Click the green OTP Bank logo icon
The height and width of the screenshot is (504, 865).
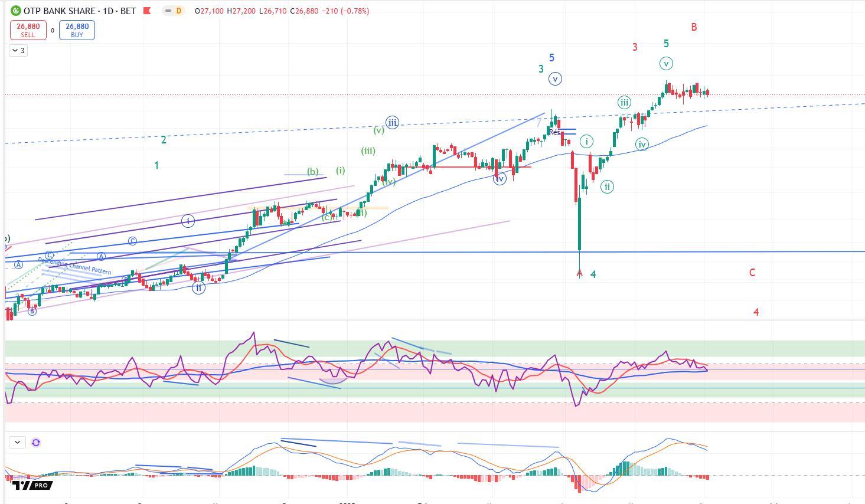16,11
